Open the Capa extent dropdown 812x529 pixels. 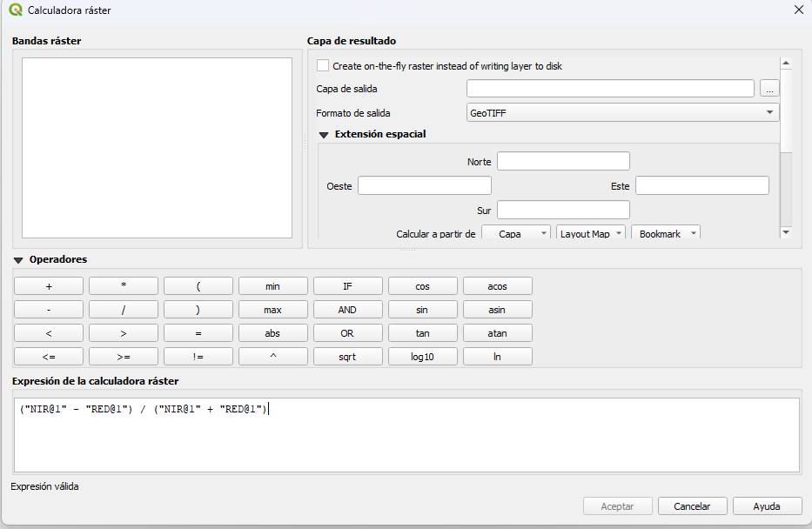(x=516, y=233)
